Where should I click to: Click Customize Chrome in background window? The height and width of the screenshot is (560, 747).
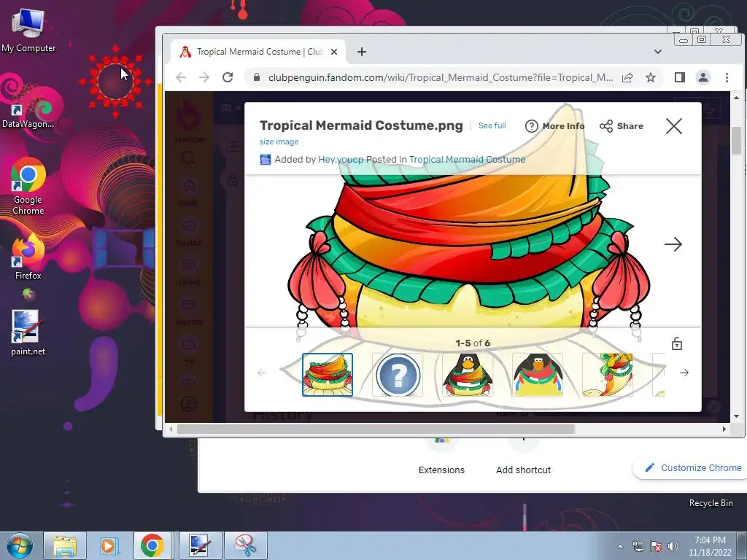694,467
